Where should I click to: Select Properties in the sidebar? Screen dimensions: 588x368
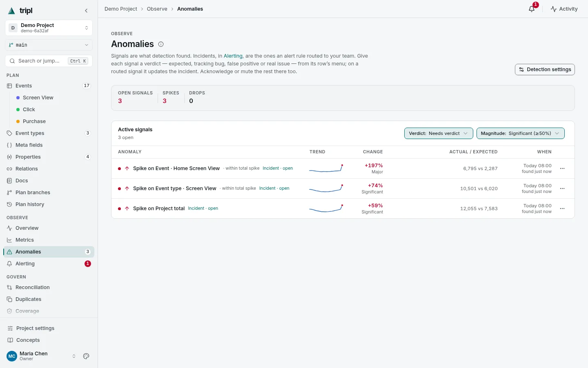point(49,157)
